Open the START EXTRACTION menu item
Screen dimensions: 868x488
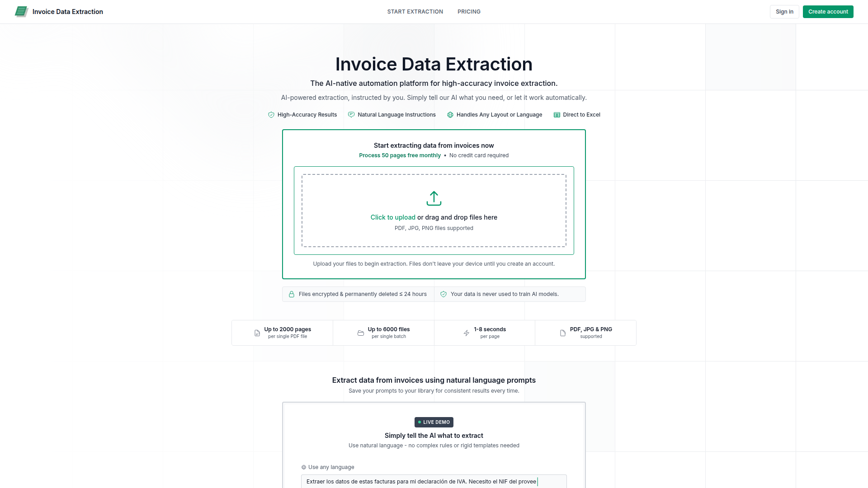(x=415, y=12)
